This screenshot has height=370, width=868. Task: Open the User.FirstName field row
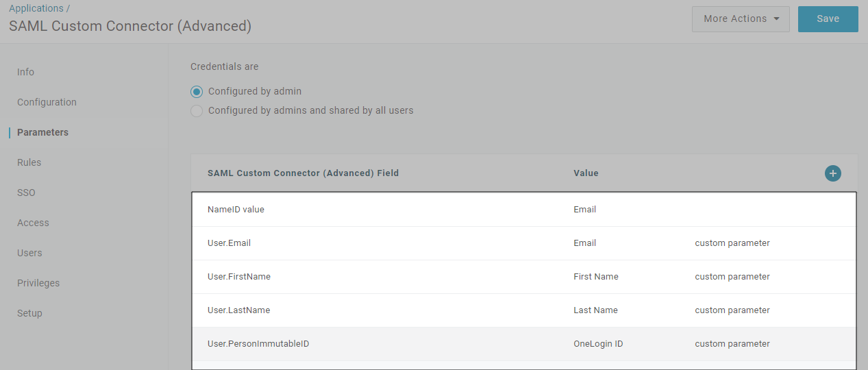point(238,277)
